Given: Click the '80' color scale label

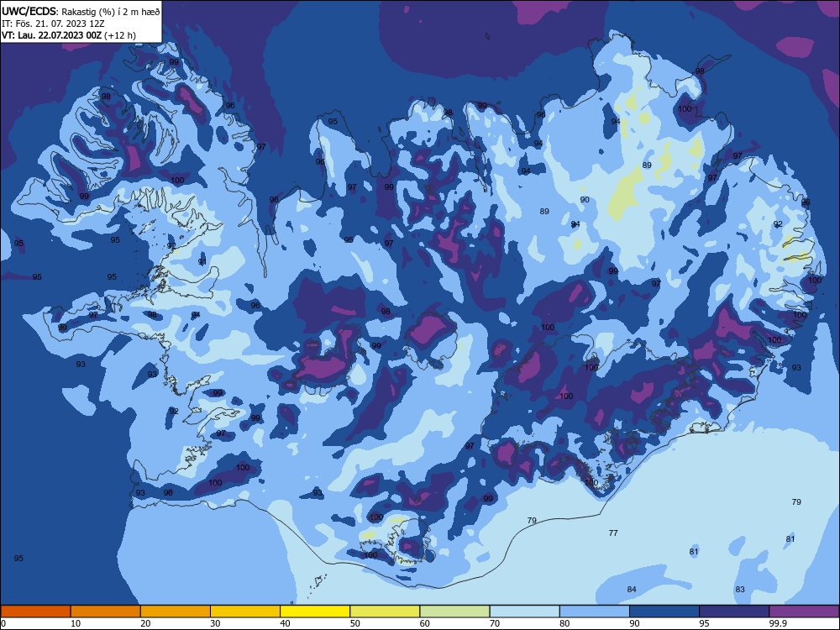Looking at the screenshot, I should (x=565, y=623).
